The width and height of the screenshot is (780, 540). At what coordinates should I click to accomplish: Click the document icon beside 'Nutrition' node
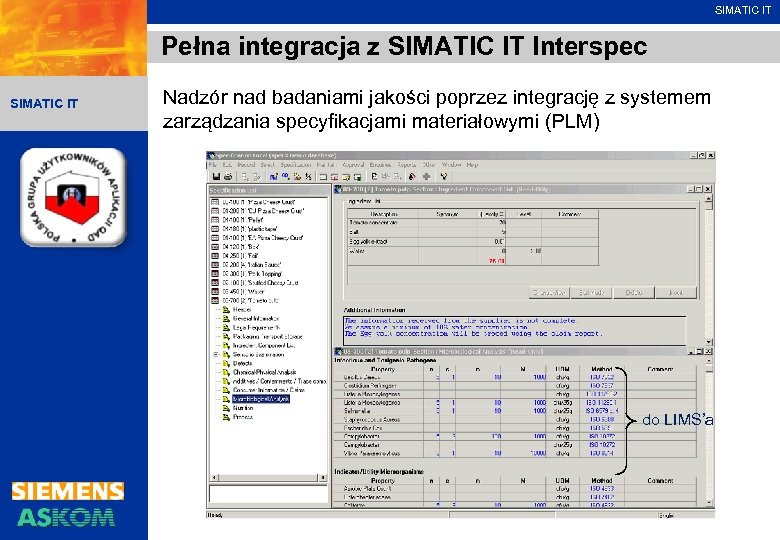(226, 408)
